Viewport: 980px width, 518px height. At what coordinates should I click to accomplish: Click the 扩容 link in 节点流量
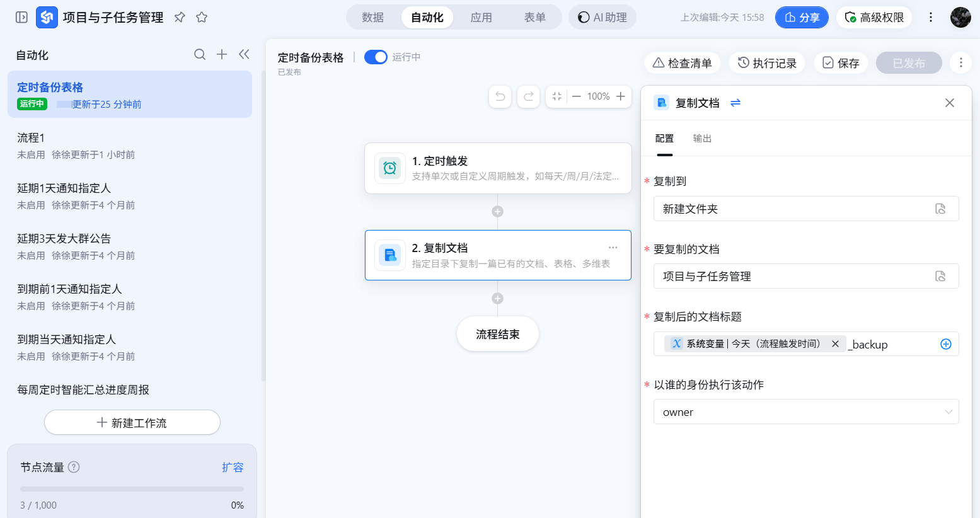233,468
